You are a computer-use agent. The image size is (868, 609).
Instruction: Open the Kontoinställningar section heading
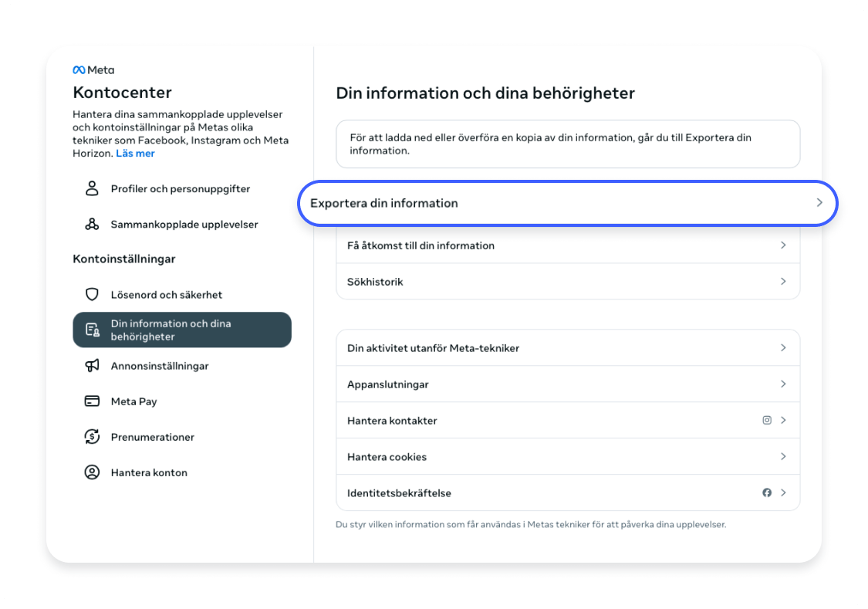coord(124,259)
